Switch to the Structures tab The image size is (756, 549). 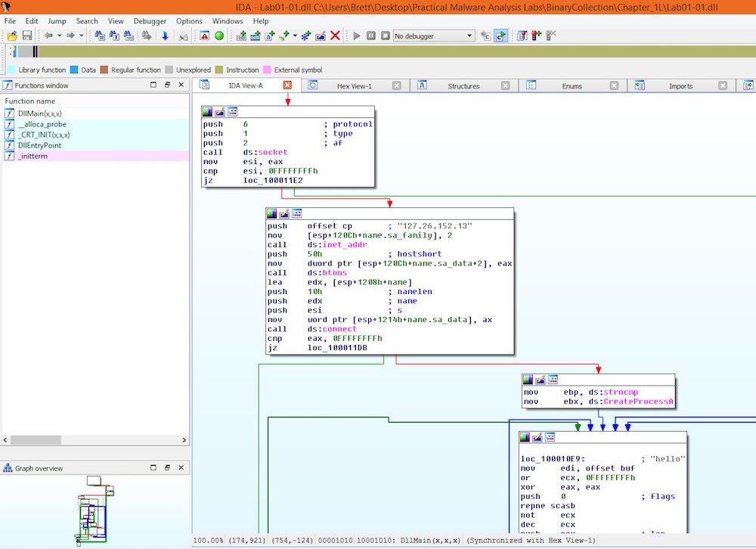[463, 86]
